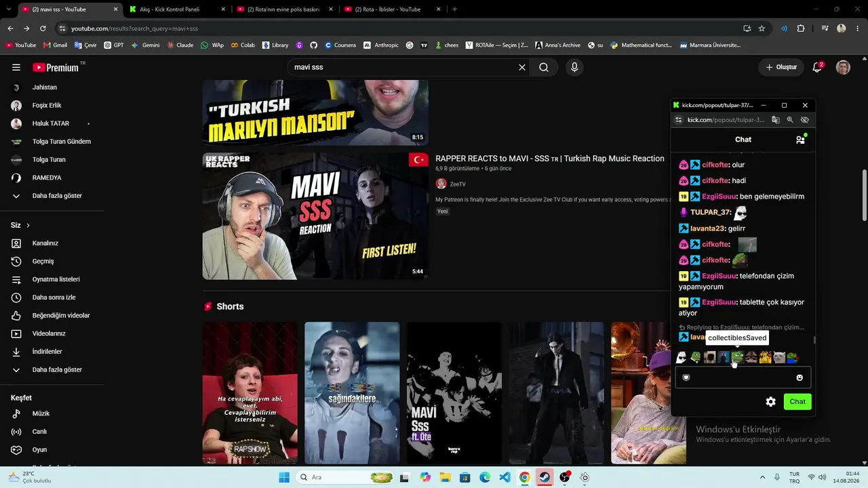Open the ZeeTV channel link
Viewport: 868px width, 488px height.
point(458,184)
